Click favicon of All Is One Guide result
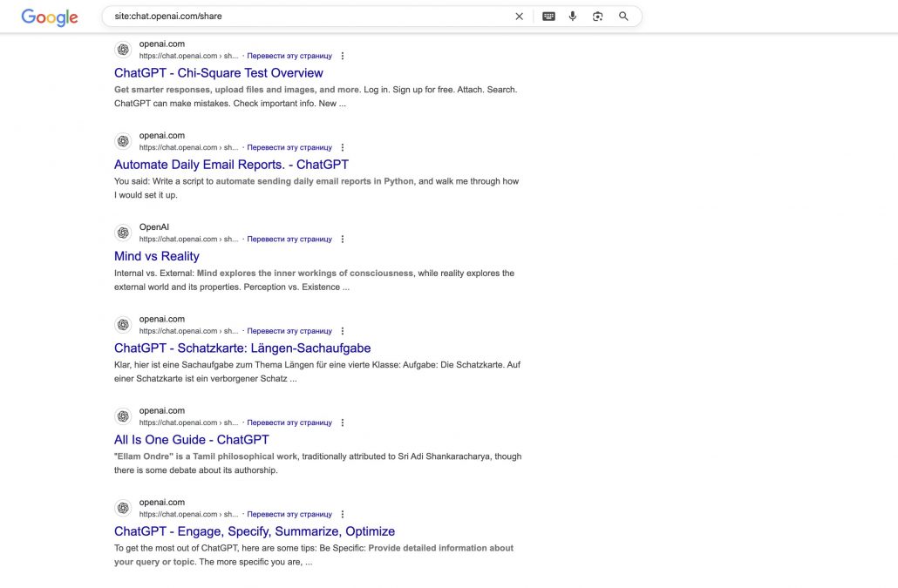 click(x=123, y=416)
